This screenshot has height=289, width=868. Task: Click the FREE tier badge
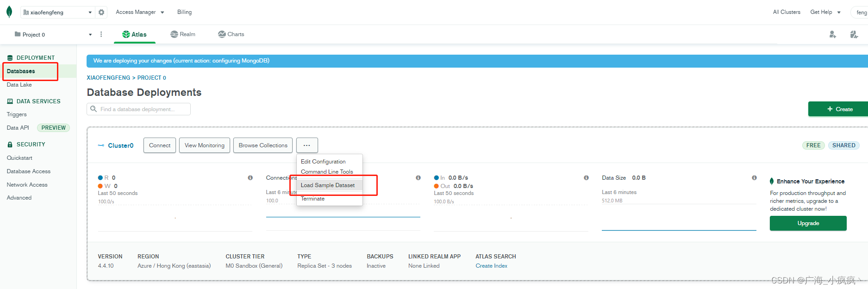tap(813, 145)
